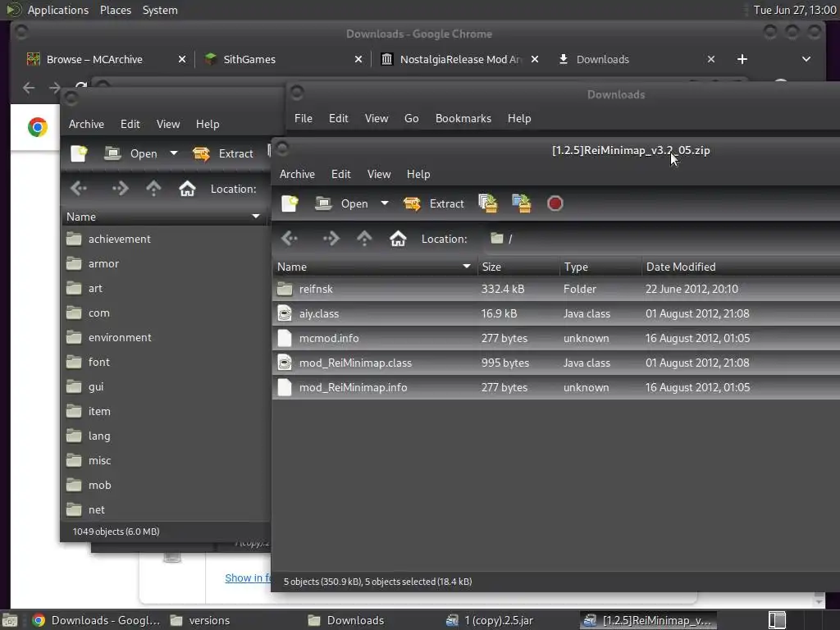
Task: Expand Open recent dropdown in ReiMinimap window
Action: click(x=385, y=203)
